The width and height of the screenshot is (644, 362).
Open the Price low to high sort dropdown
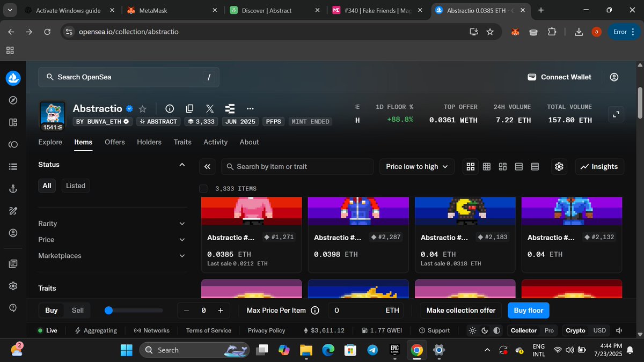coord(417,167)
